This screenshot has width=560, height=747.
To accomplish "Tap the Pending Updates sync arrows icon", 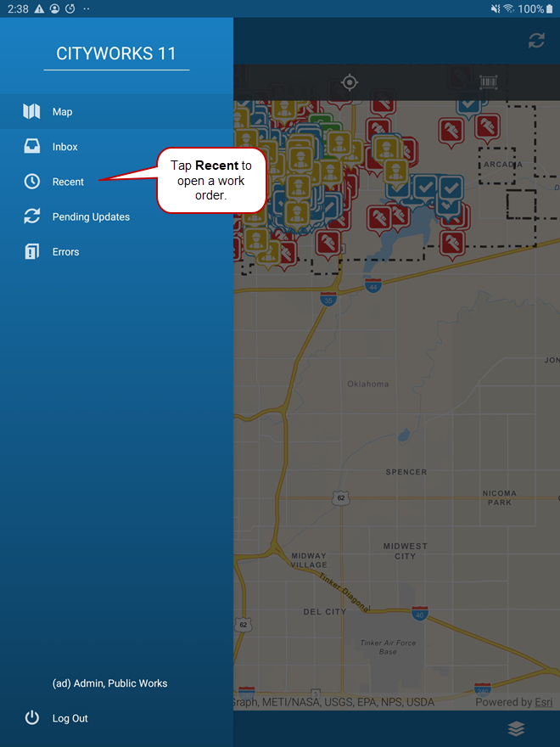I will [31, 217].
